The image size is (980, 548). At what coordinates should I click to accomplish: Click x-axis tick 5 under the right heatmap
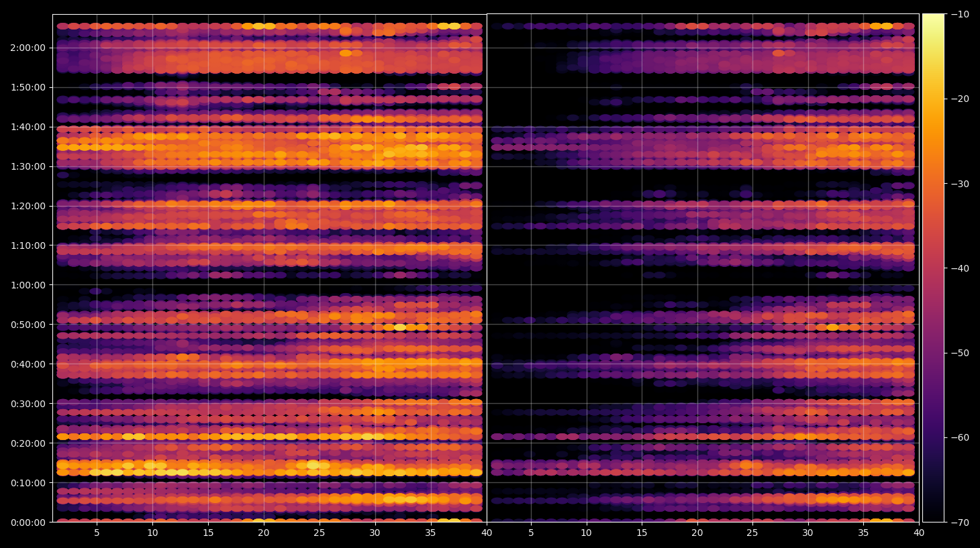[531, 533]
